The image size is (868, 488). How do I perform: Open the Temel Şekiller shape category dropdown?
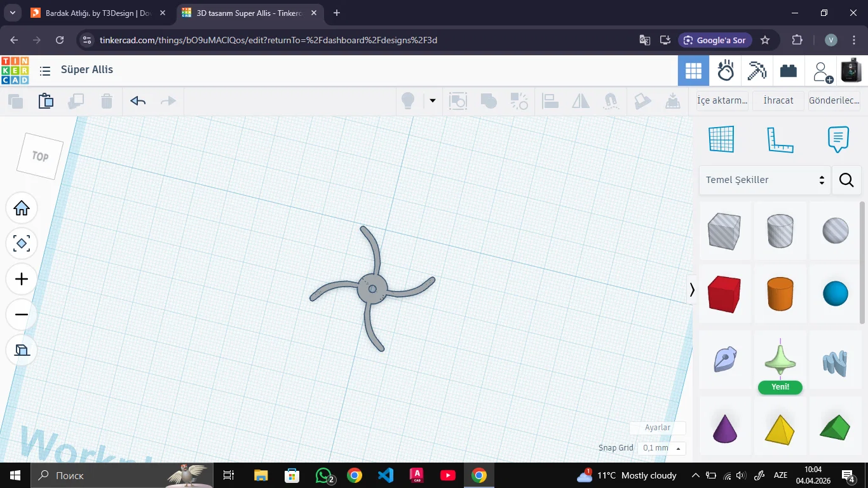click(x=765, y=180)
